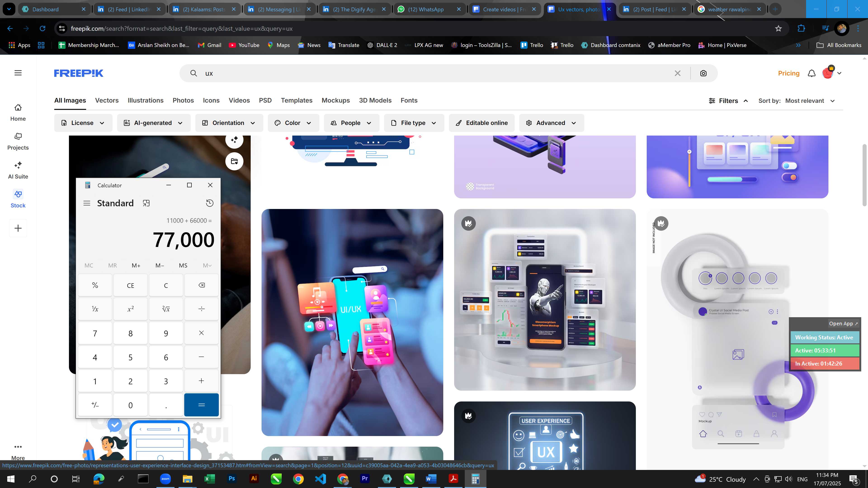Click Calculator square root key

166,309
